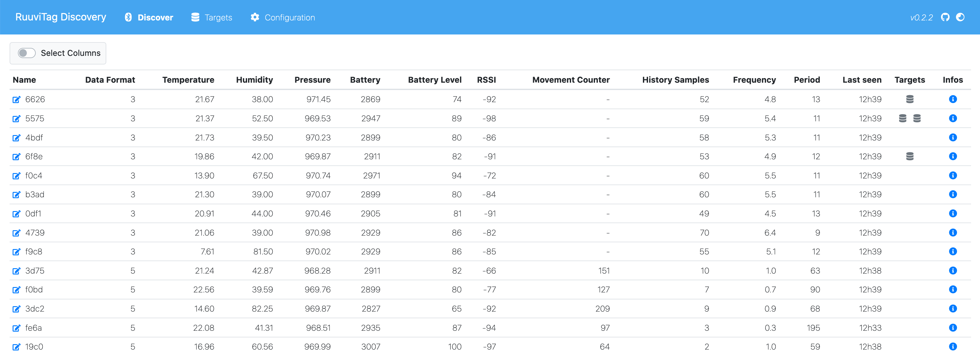This screenshot has height=362, width=980.
Task: Click the first target icon in the 5575 row
Action: point(902,118)
